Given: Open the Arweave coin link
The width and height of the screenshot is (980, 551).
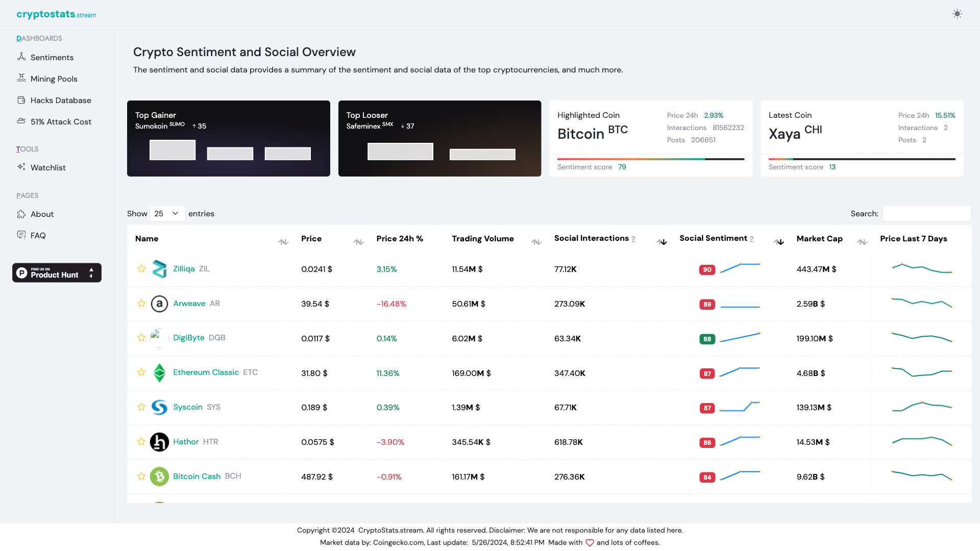Looking at the screenshot, I should pos(189,304).
